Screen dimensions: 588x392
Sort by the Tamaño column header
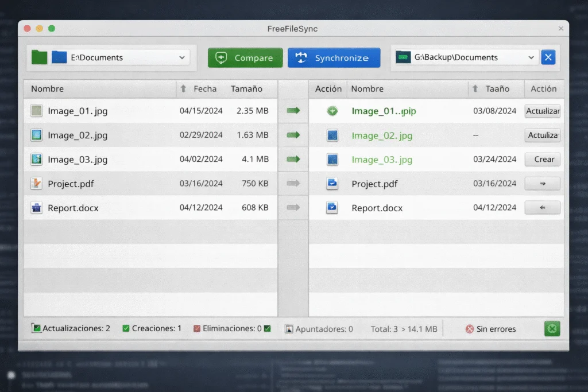tap(248, 88)
